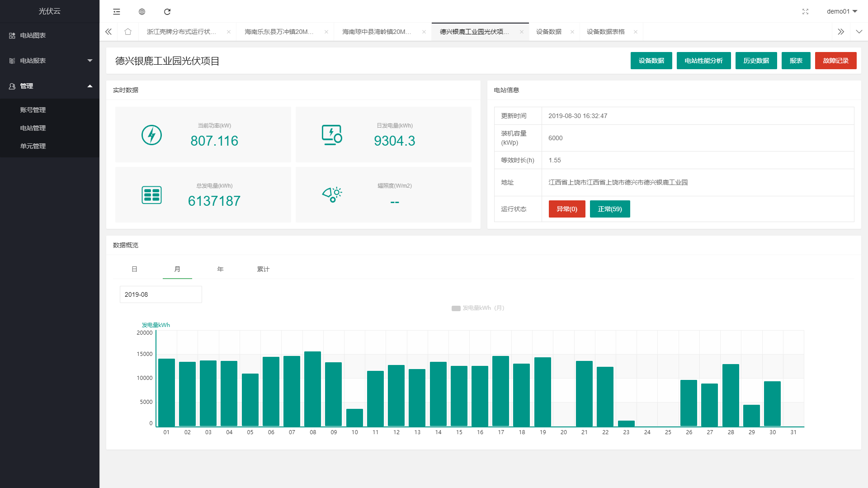This screenshot has width=868, height=488.
Task: Click the current power lightning icon
Action: click(151, 135)
